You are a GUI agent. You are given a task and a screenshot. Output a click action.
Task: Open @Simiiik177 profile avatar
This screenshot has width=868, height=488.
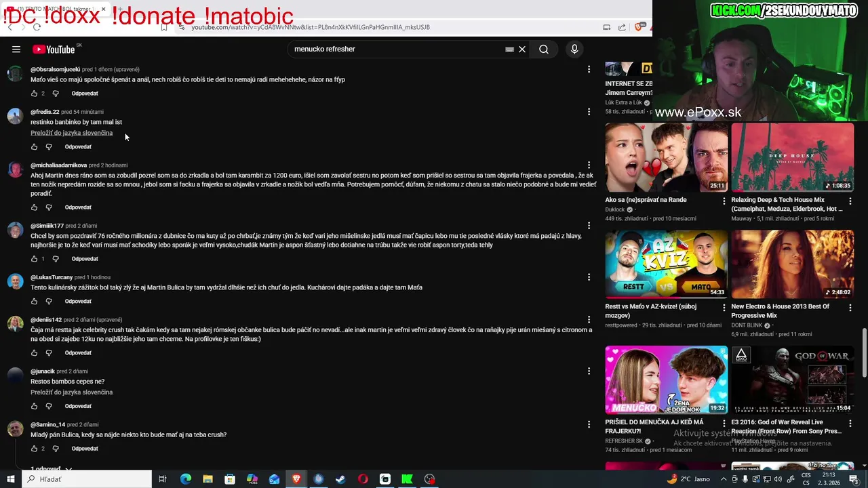pyautogui.click(x=15, y=230)
